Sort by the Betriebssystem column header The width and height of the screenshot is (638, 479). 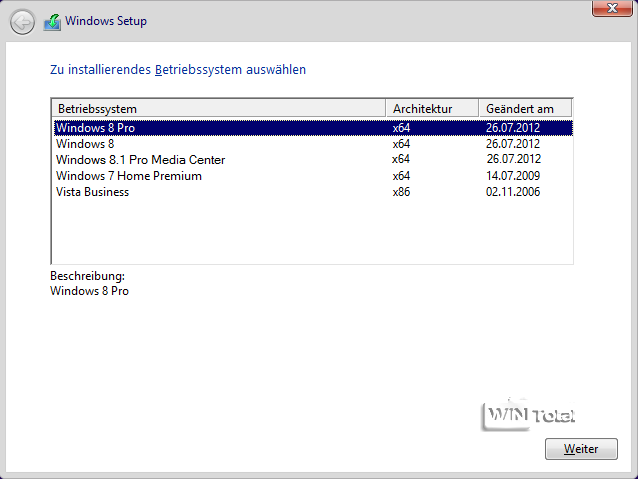(x=218, y=108)
